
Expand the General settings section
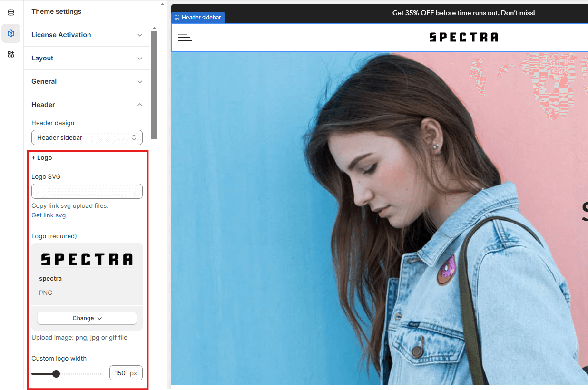(87, 81)
